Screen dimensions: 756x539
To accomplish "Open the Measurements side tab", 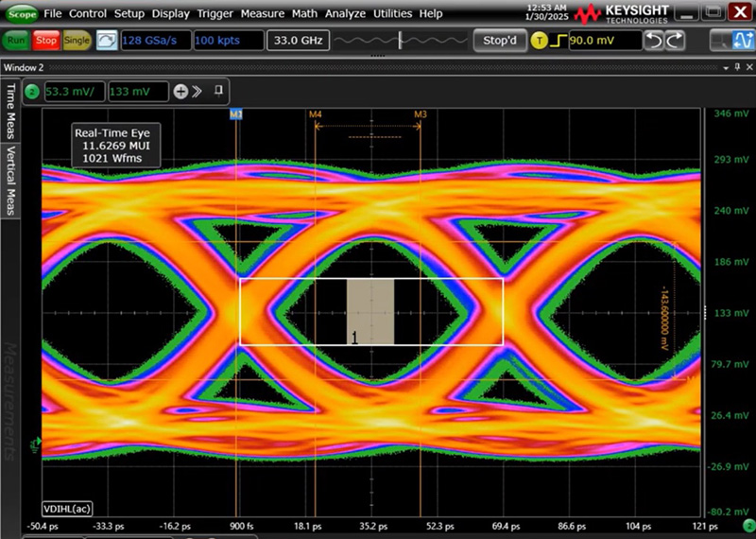I will coord(10,401).
